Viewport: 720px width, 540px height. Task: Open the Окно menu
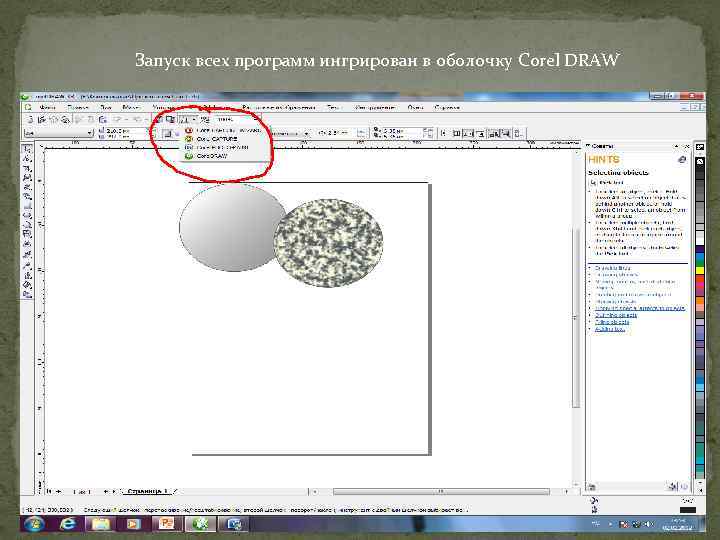click(x=415, y=107)
